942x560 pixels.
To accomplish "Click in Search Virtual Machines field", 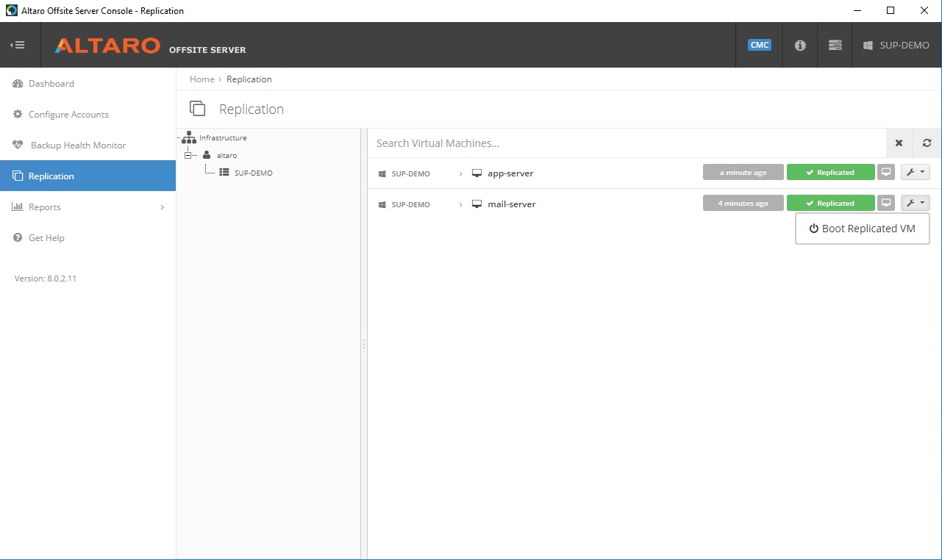I will point(627,143).
